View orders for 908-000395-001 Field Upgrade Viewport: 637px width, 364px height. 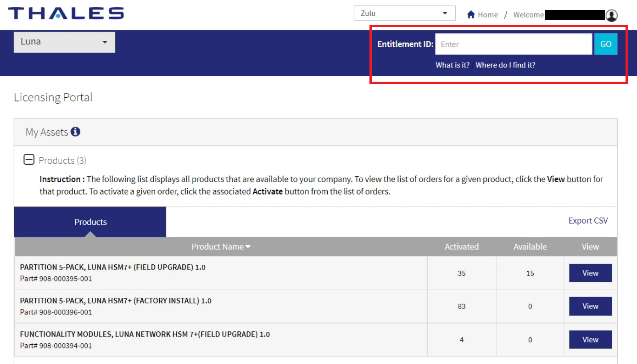coord(590,273)
